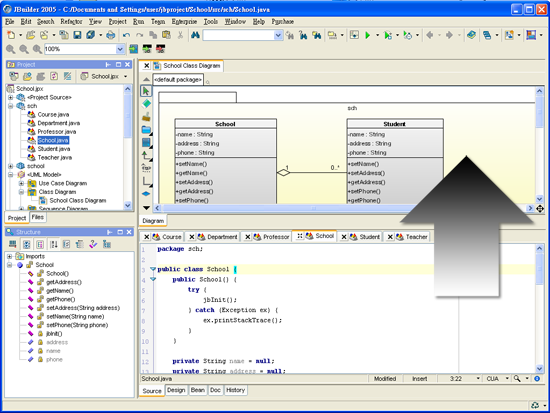Click the Diagram tab below the diagram
Viewport: 550px width, 413px height.
coord(153,221)
